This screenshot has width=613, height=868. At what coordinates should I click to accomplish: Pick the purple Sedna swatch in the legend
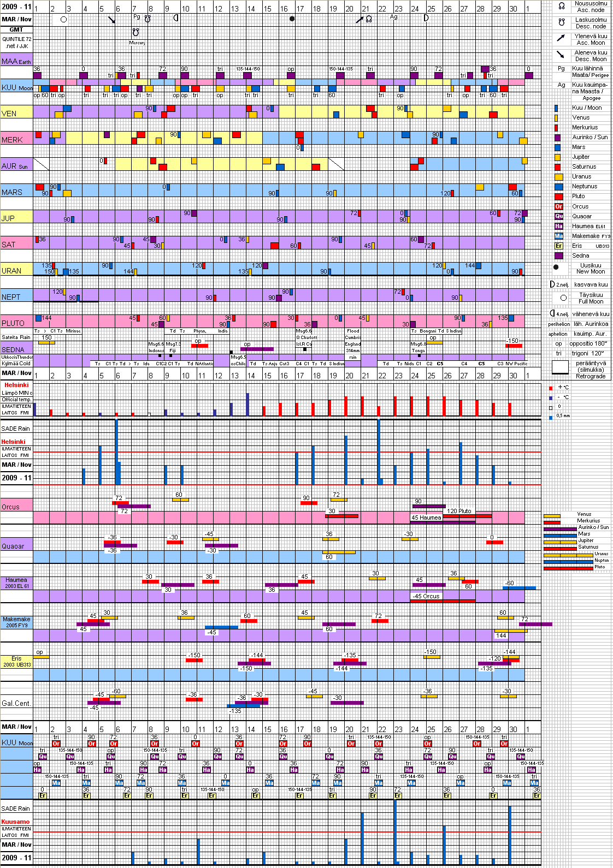click(x=558, y=255)
